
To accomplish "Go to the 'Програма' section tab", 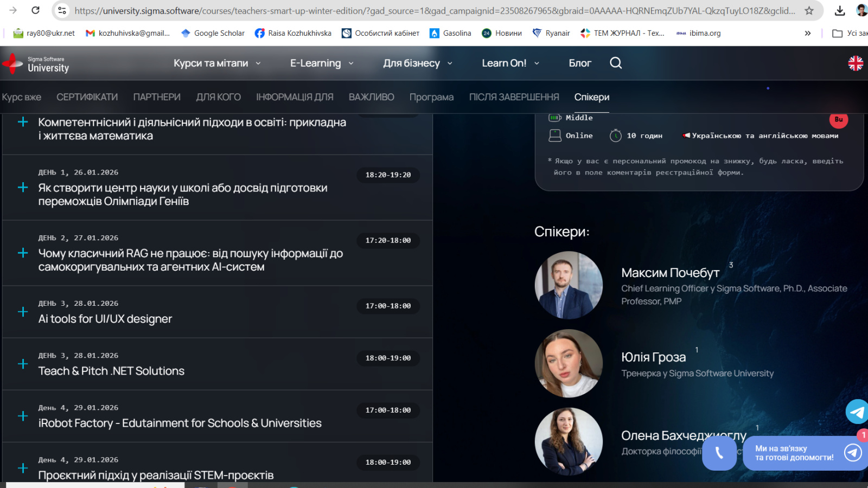I will 431,97.
